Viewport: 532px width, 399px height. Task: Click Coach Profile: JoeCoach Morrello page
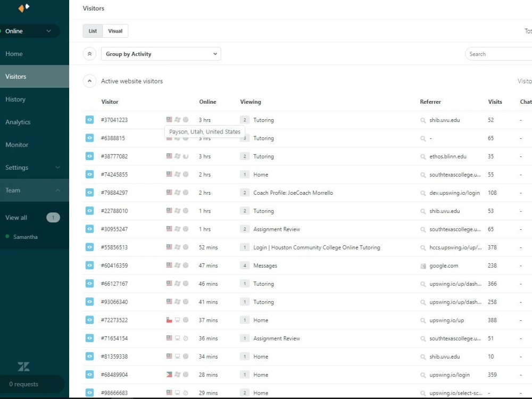point(293,193)
